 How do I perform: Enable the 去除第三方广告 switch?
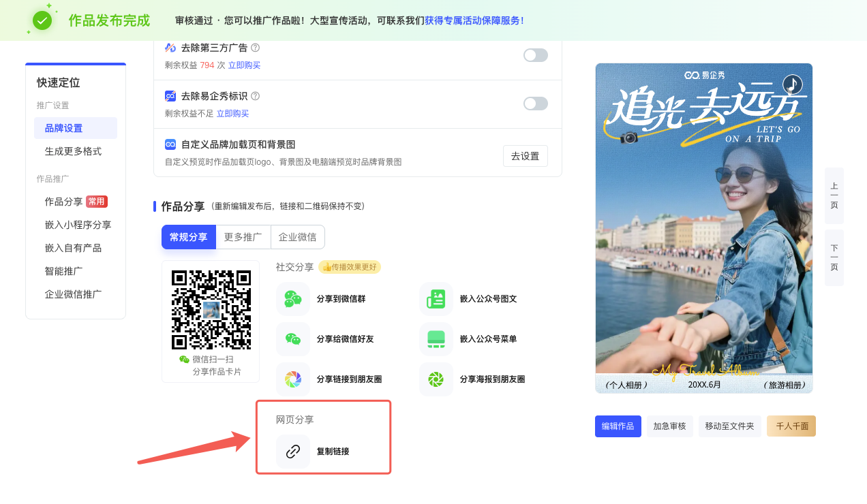(x=535, y=55)
